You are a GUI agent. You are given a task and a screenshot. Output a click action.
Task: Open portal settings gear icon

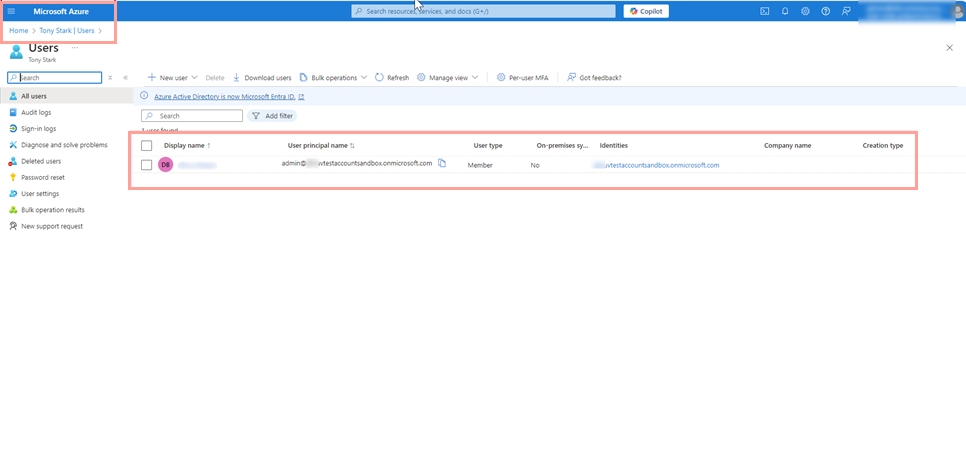[805, 11]
